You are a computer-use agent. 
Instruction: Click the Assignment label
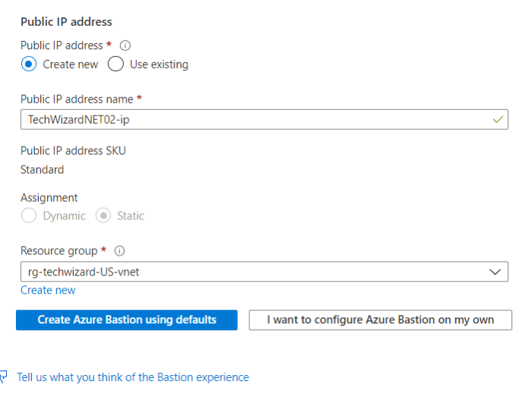[x=49, y=197]
